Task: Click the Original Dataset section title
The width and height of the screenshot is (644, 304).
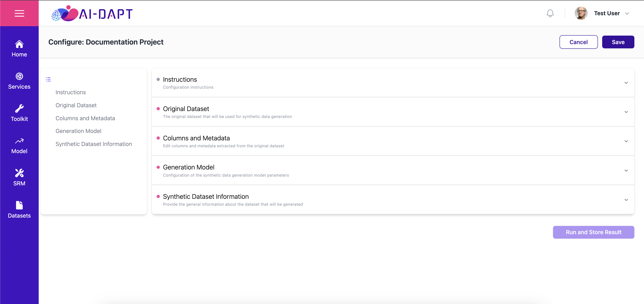Action: [x=186, y=109]
